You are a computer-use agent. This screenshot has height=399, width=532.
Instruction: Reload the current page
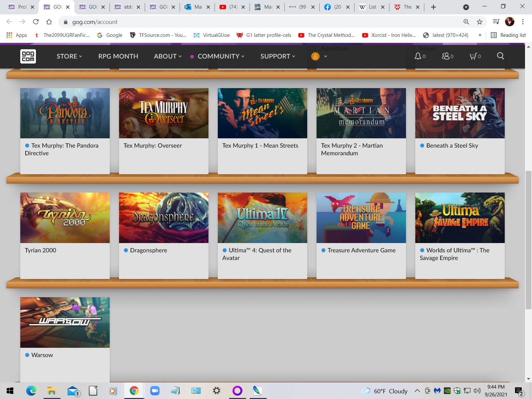36,22
